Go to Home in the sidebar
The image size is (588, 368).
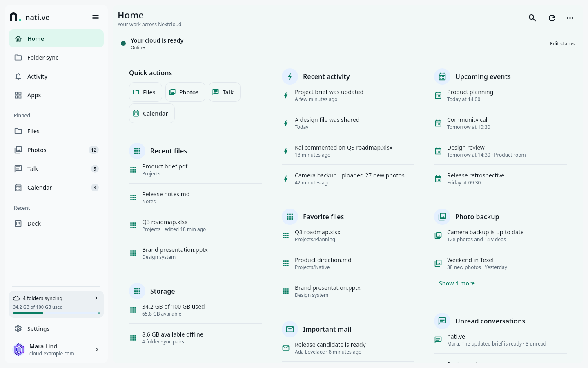[x=56, y=39]
